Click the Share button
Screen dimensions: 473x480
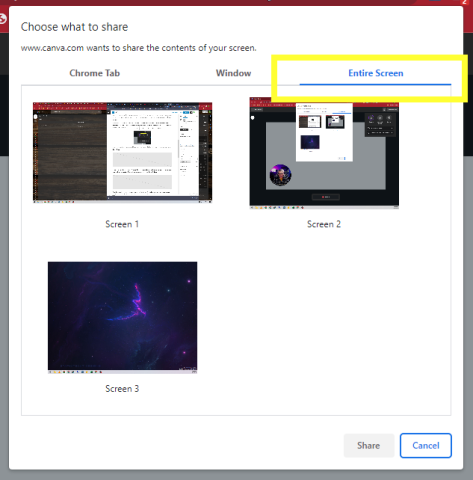coord(369,446)
